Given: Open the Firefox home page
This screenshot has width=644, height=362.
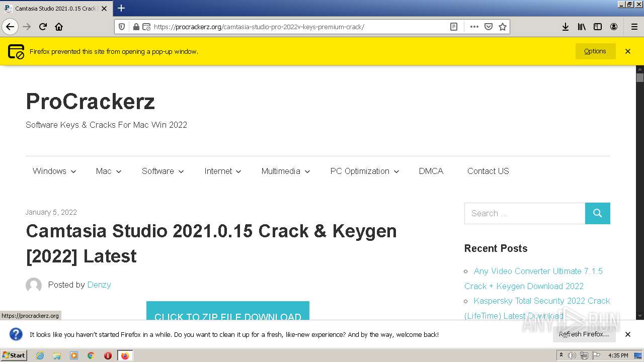Looking at the screenshot, I should click(x=59, y=27).
